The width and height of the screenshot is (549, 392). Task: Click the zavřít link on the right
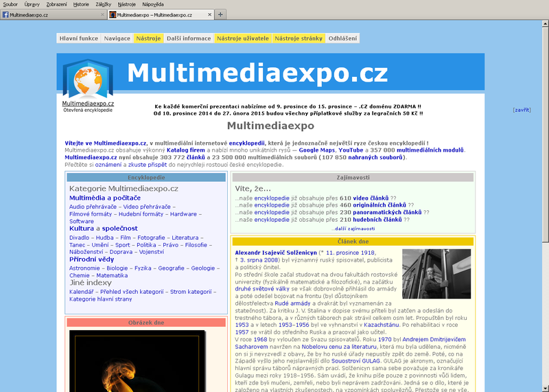click(x=522, y=110)
